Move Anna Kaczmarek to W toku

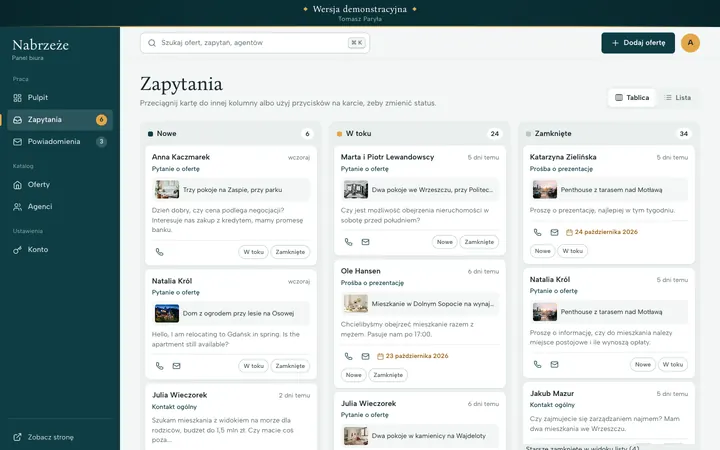coord(253,252)
